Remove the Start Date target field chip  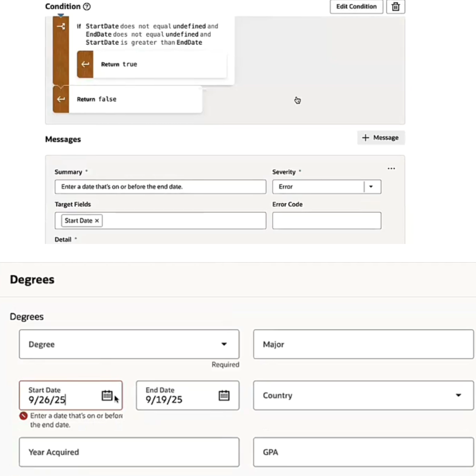click(97, 221)
